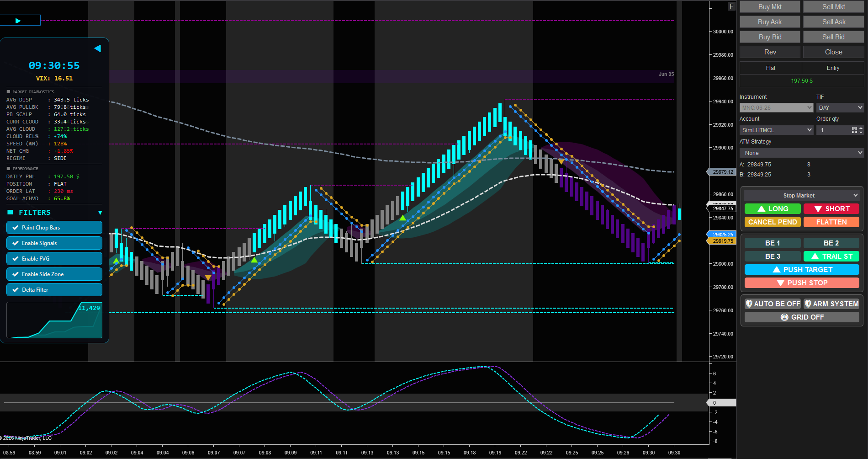This screenshot has height=459, width=868.
Task: Toggle GRID OFF button
Action: (802, 317)
